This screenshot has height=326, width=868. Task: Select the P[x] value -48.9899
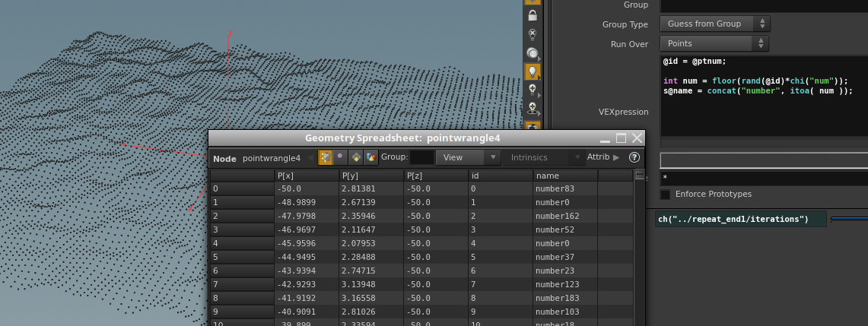307,203
